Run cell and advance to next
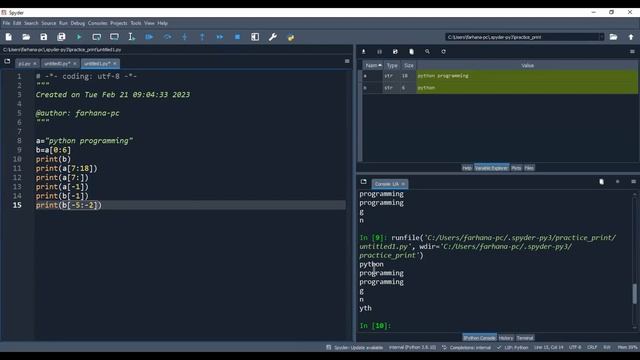The height and width of the screenshot is (360, 640). pos(114,37)
